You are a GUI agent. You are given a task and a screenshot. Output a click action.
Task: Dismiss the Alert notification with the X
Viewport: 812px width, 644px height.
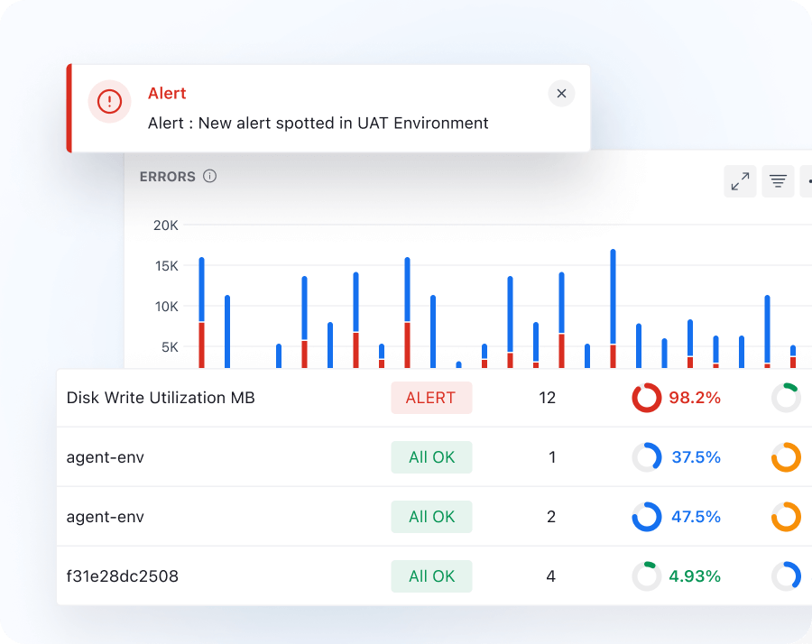561,94
